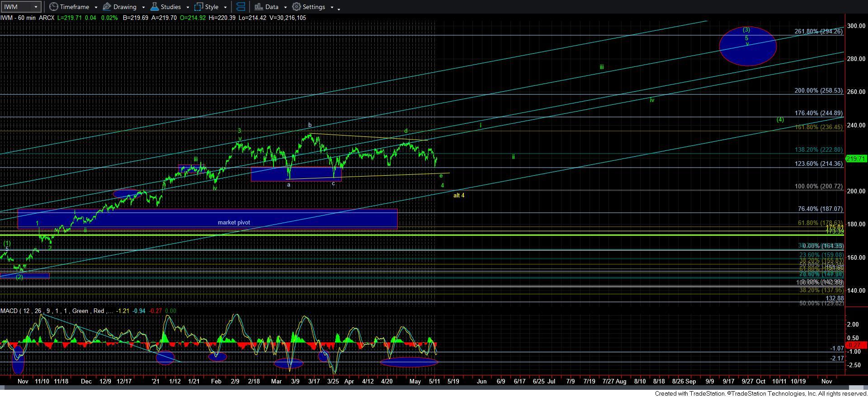The height and width of the screenshot is (397, 868).
Task: Open the Data toolbar button
Action: click(x=266, y=7)
